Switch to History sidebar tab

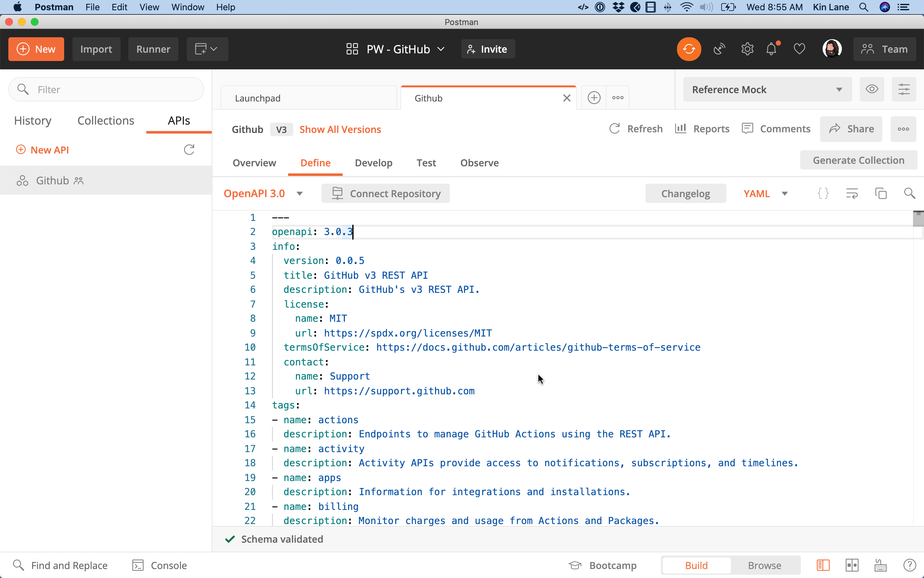point(33,121)
